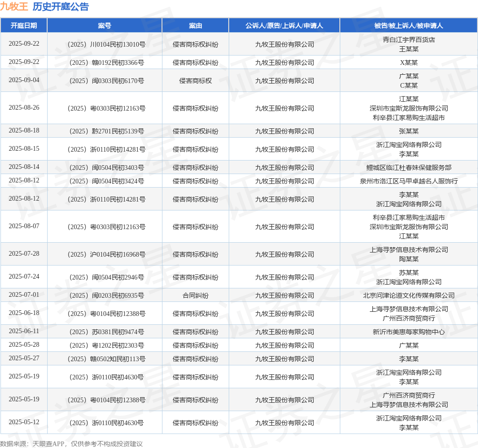Click defendant 陶某某
This screenshot has height=448, width=478.
click(409, 259)
